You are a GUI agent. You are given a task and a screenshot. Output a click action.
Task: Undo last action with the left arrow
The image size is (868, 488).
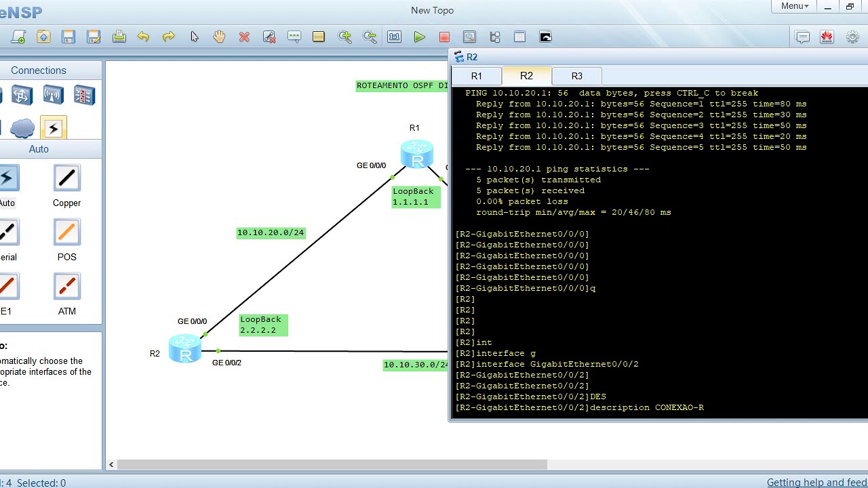(143, 37)
